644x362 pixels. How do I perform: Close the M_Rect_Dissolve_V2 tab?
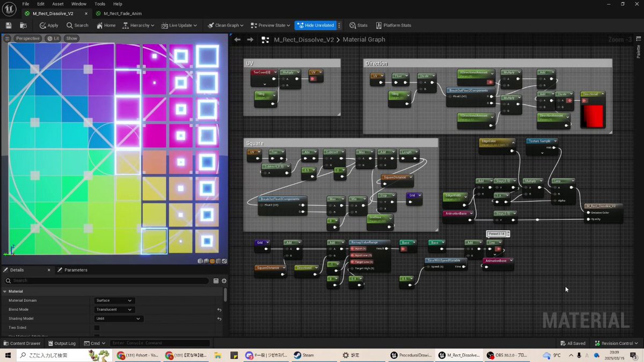pyautogui.click(x=85, y=13)
